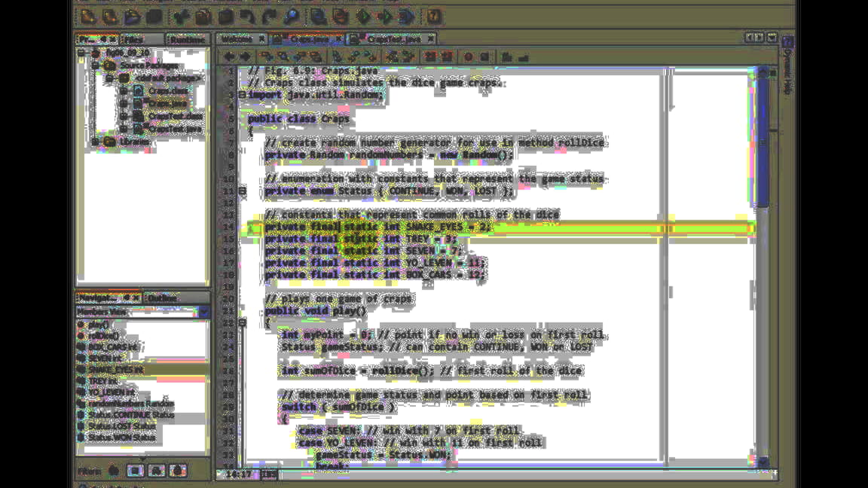868x488 pixels.
Task: Click the editor Back arrow icon
Action: click(229, 56)
